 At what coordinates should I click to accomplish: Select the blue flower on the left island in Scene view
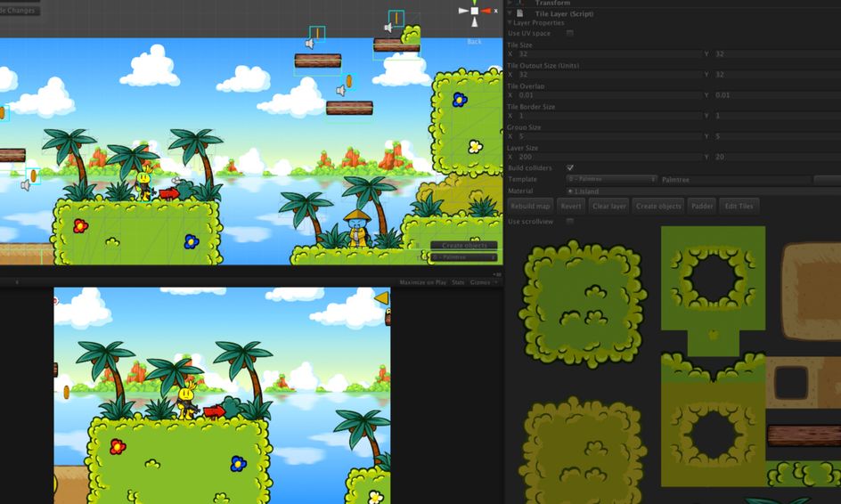(x=192, y=242)
